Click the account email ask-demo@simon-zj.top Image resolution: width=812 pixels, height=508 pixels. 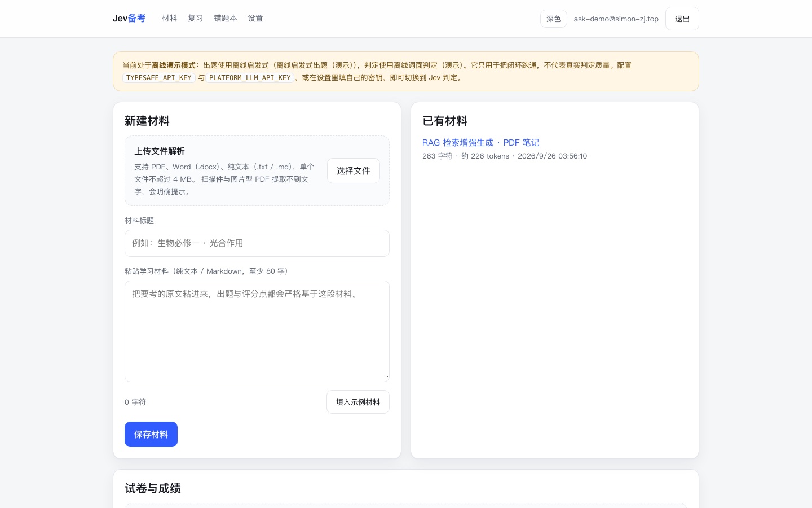pyautogui.click(x=616, y=19)
